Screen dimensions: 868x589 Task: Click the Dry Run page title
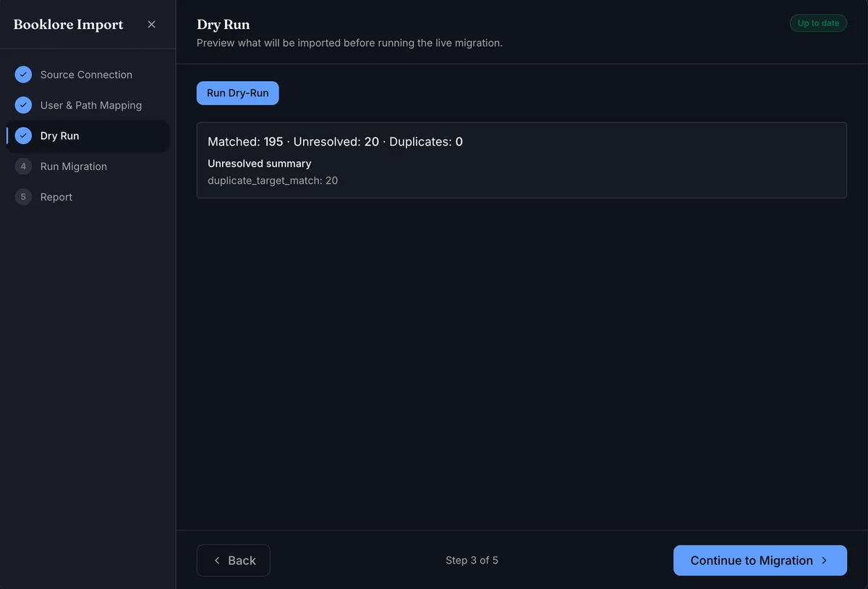[x=224, y=25]
